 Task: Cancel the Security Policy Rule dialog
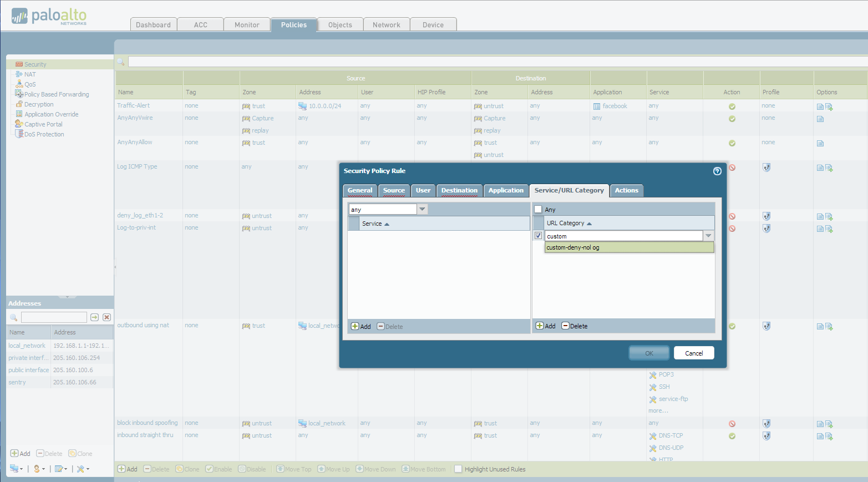click(694, 353)
